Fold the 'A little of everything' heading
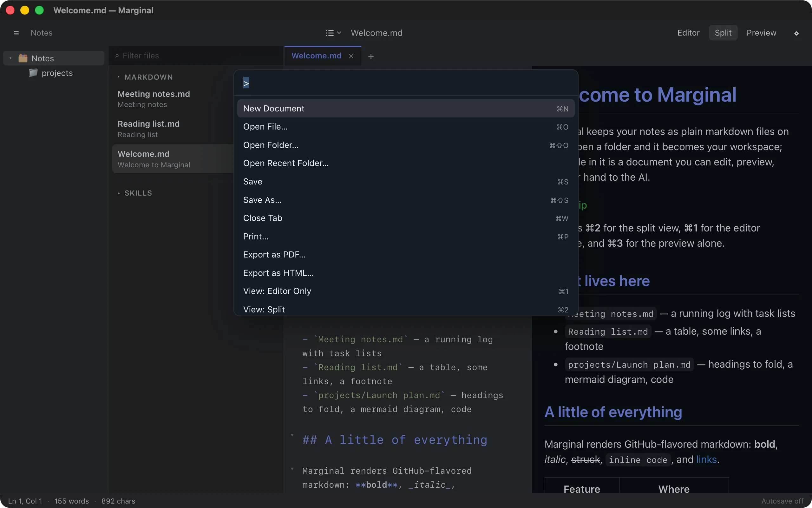Screen dimensions: 812x508 click(292, 435)
